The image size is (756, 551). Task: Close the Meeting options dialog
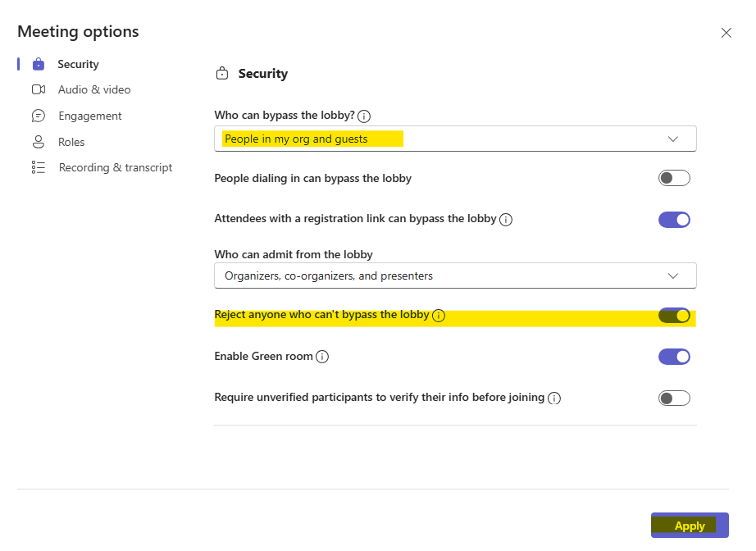pos(726,33)
